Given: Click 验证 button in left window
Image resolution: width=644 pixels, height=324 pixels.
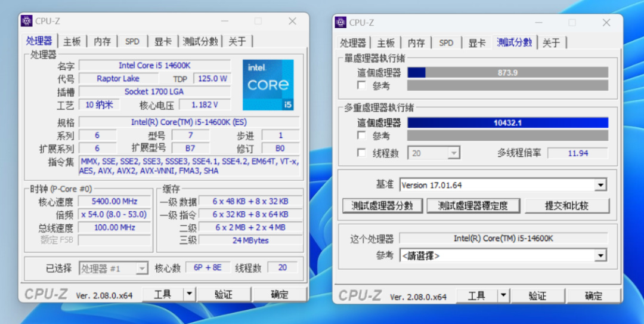Looking at the screenshot, I should coord(224,294).
